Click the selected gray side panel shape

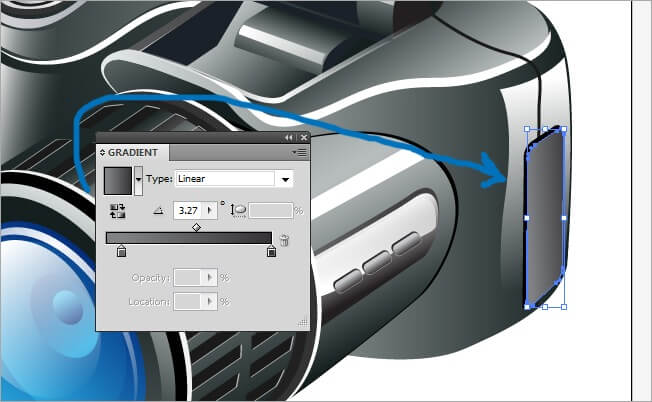pos(545,218)
